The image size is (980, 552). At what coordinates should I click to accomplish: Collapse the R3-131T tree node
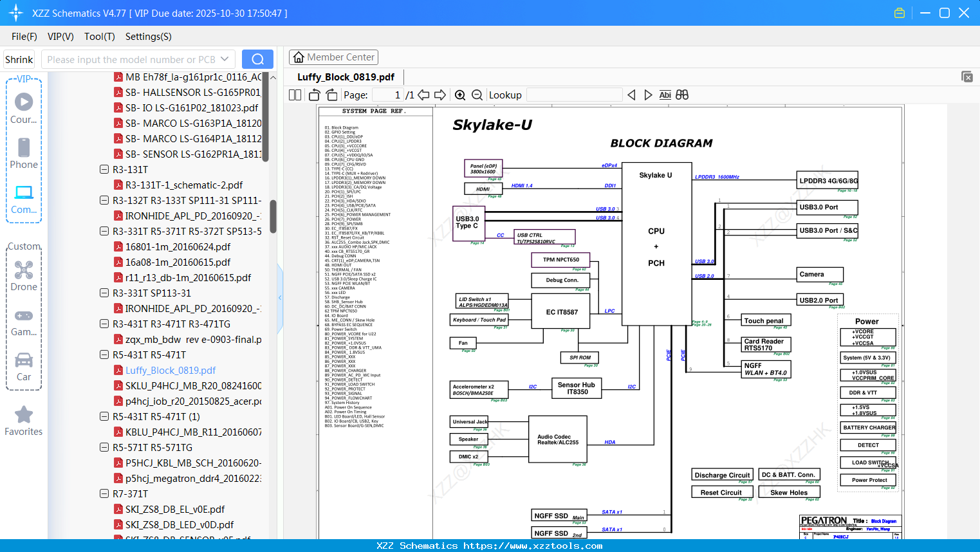[104, 169]
